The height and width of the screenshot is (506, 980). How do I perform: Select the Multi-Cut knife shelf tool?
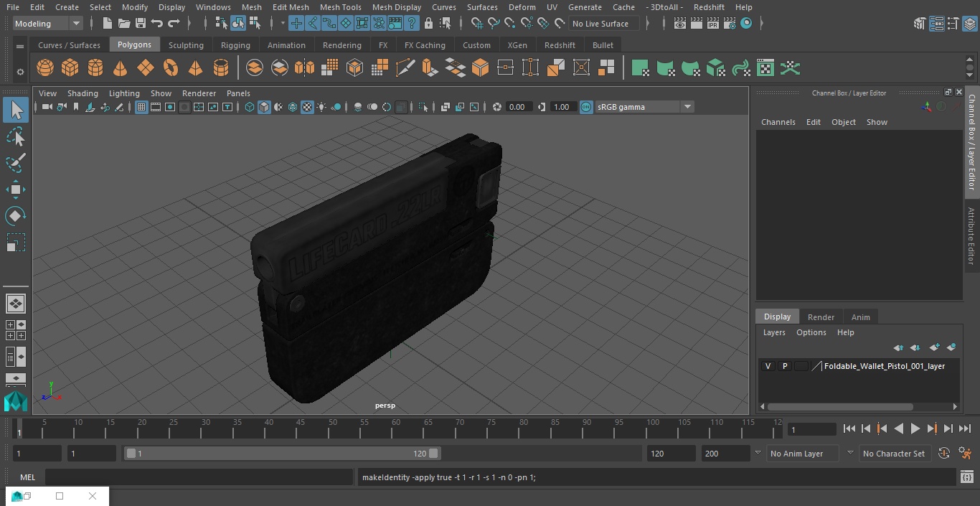tap(405, 68)
